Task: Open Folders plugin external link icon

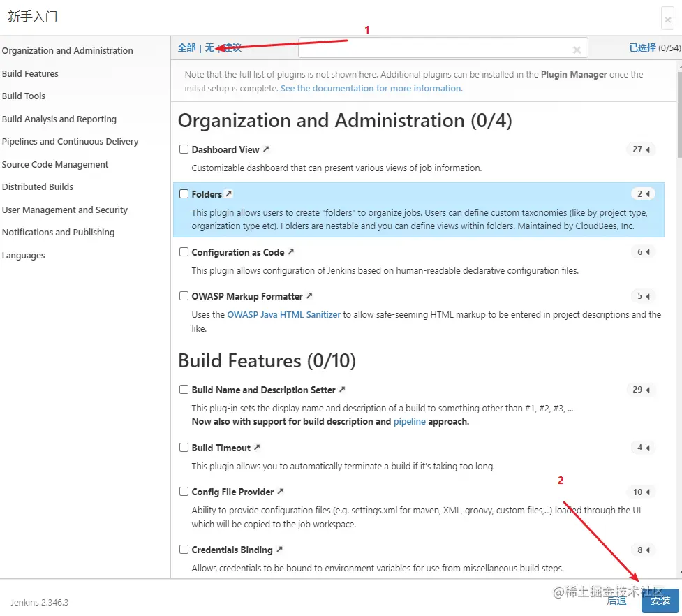Action: click(229, 193)
